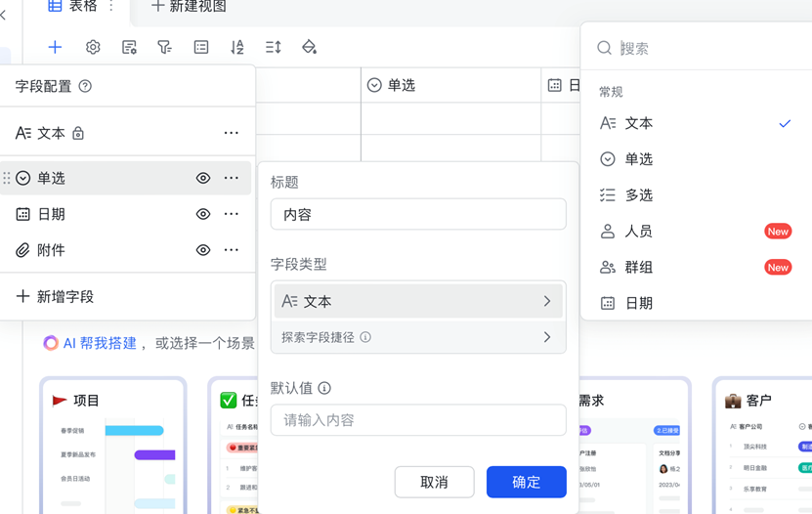The width and height of the screenshot is (812, 514).
Task: Click 新建视图 to add a view
Action: 189,6
